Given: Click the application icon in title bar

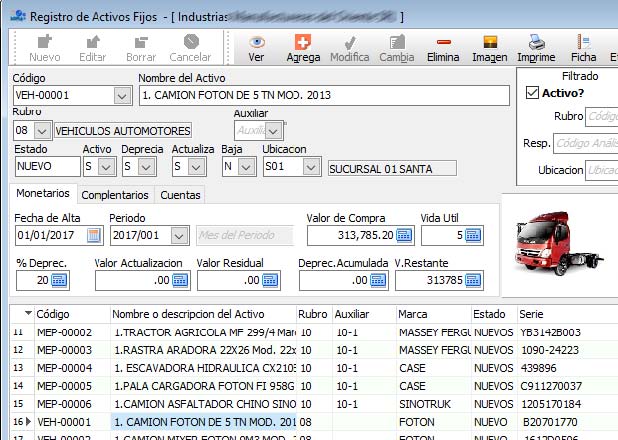Looking at the screenshot, I should coord(18,16).
